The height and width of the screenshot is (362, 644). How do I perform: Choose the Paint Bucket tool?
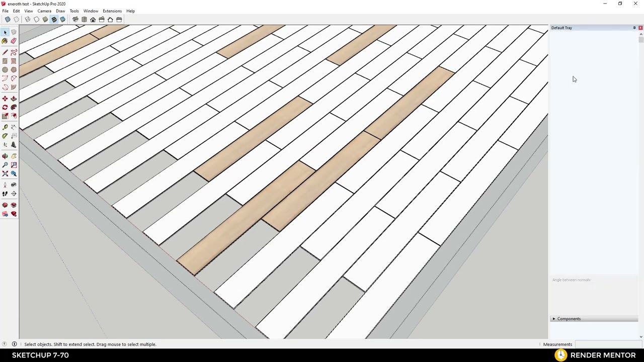click(x=5, y=41)
